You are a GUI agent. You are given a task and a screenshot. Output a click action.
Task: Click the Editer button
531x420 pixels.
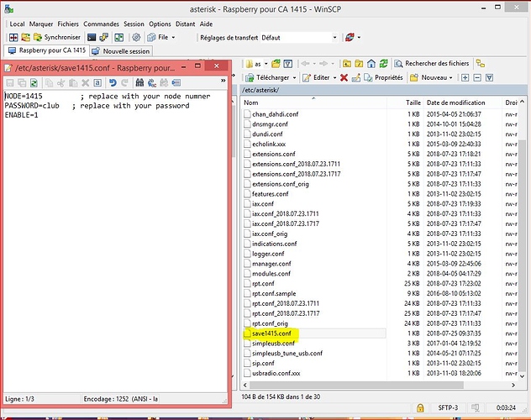coord(316,78)
